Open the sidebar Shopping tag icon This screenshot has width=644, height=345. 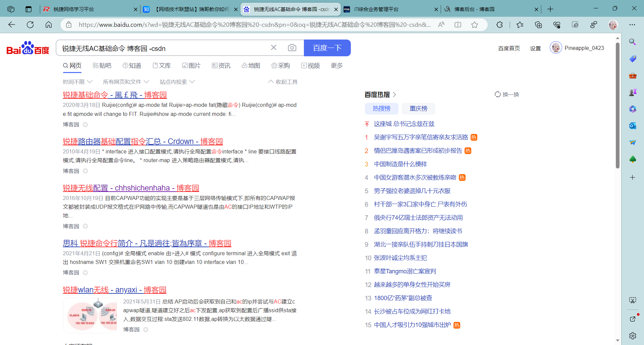633,59
